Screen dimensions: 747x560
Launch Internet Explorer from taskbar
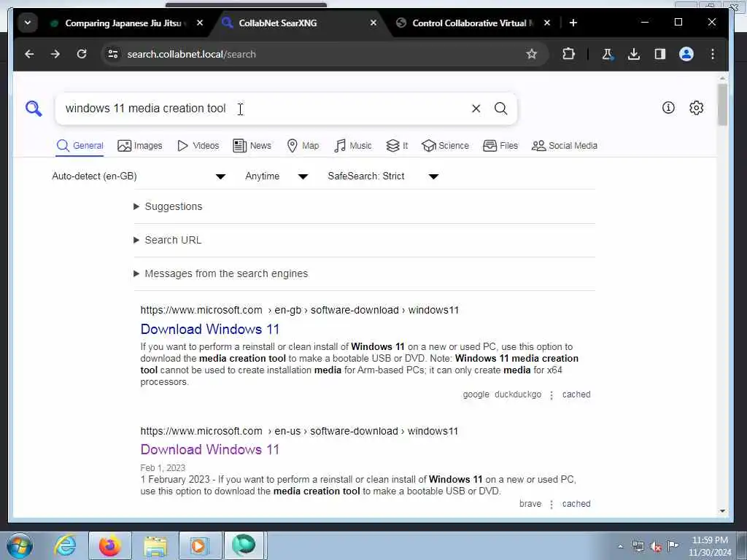pos(65,545)
